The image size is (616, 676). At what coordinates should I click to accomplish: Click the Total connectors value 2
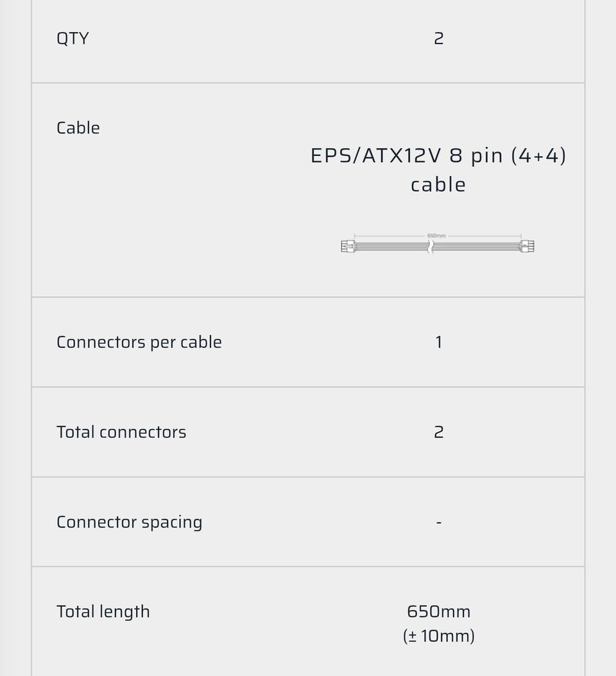coord(438,432)
